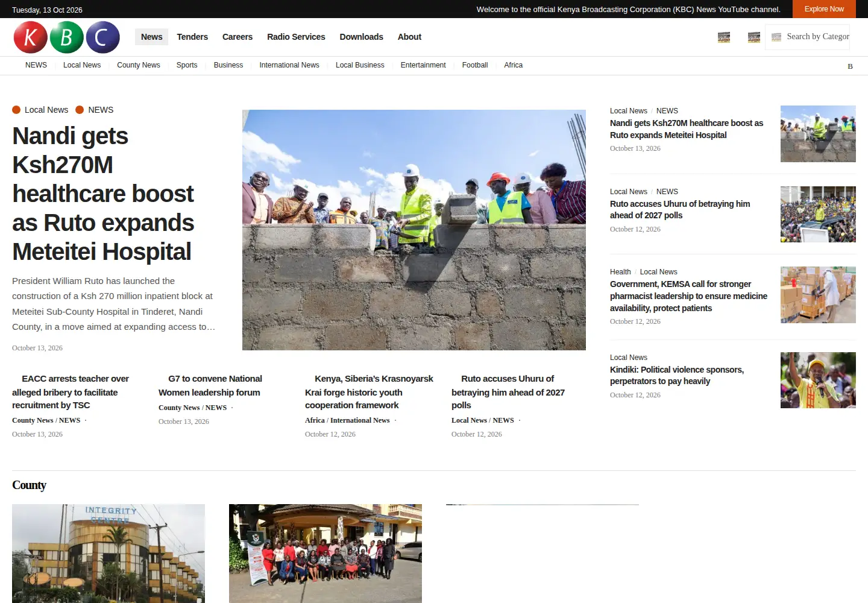Click the "President William Ruto has launched" summary

point(113,304)
